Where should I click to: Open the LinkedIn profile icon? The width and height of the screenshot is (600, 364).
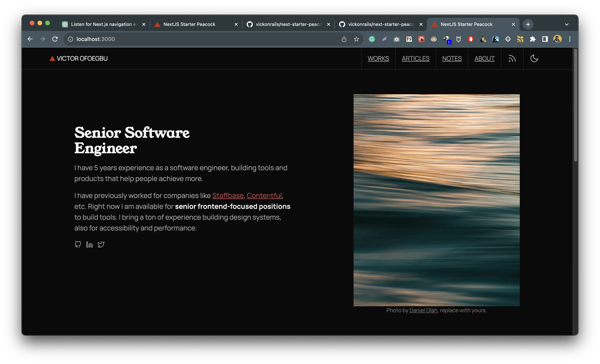(x=89, y=244)
